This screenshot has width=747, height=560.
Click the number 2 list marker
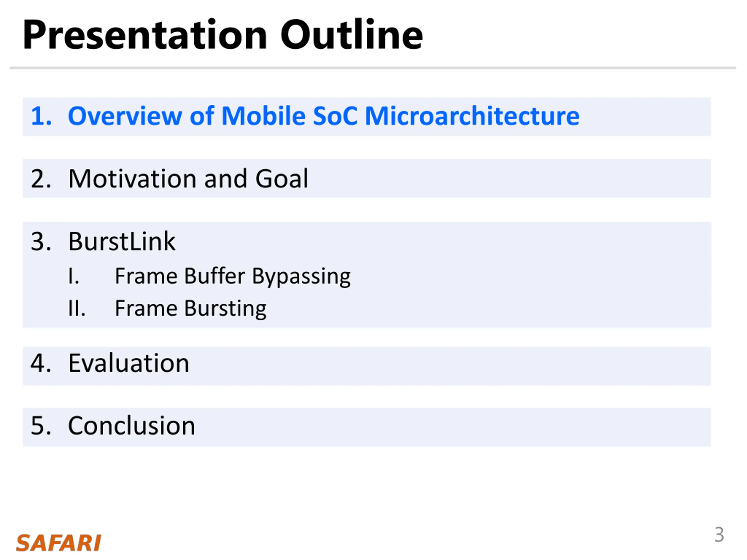pyautogui.click(x=41, y=179)
